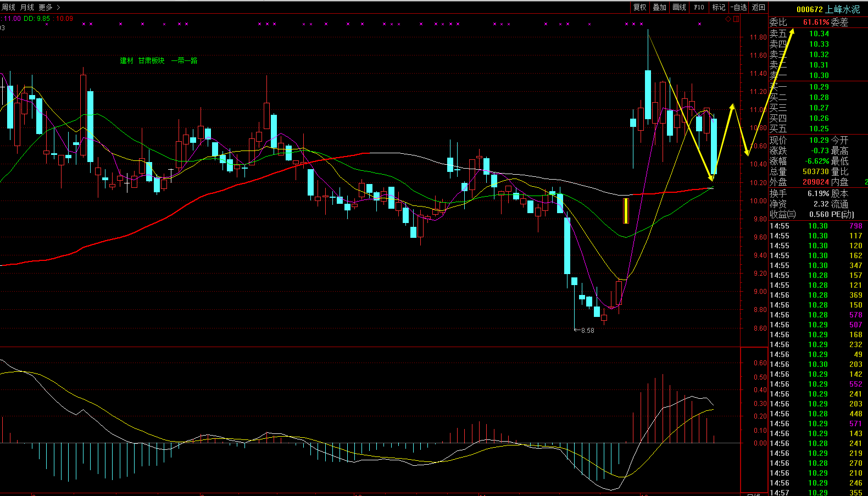Select 买三 bid price 10.27
This screenshot has height=496, width=868.
coord(819,108)
